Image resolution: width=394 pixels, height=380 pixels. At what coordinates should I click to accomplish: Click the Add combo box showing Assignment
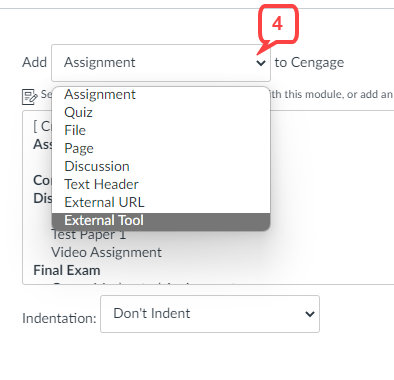[161, 63]
